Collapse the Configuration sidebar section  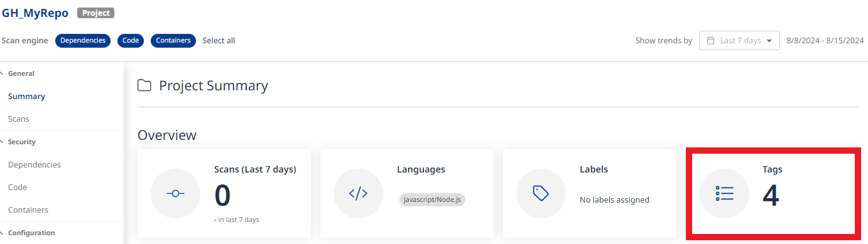click(3, 233)
